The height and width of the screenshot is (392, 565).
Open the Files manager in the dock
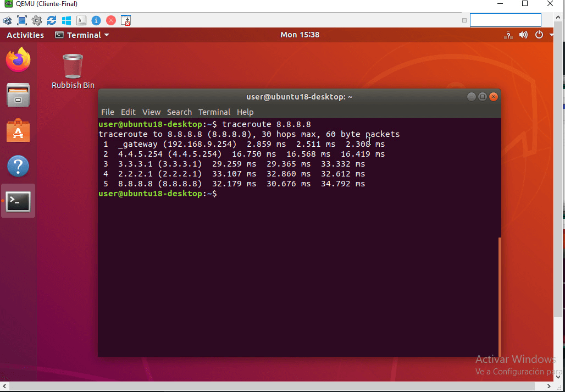(x=18, y=96)
